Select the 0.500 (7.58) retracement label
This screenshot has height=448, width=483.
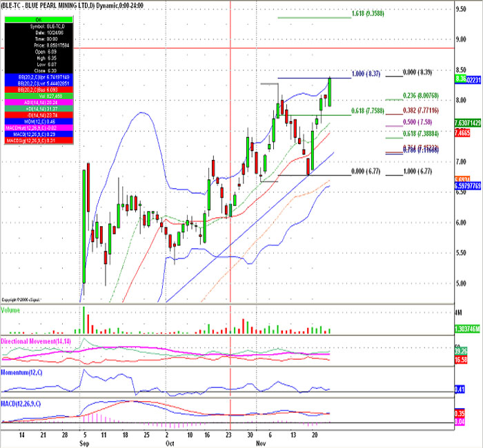click(417, 122)
